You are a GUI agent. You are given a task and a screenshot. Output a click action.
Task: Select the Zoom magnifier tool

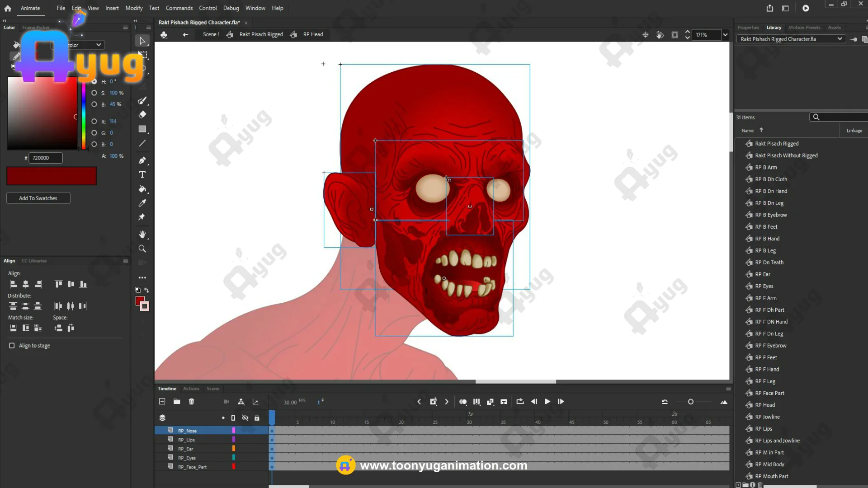[142, 249]
